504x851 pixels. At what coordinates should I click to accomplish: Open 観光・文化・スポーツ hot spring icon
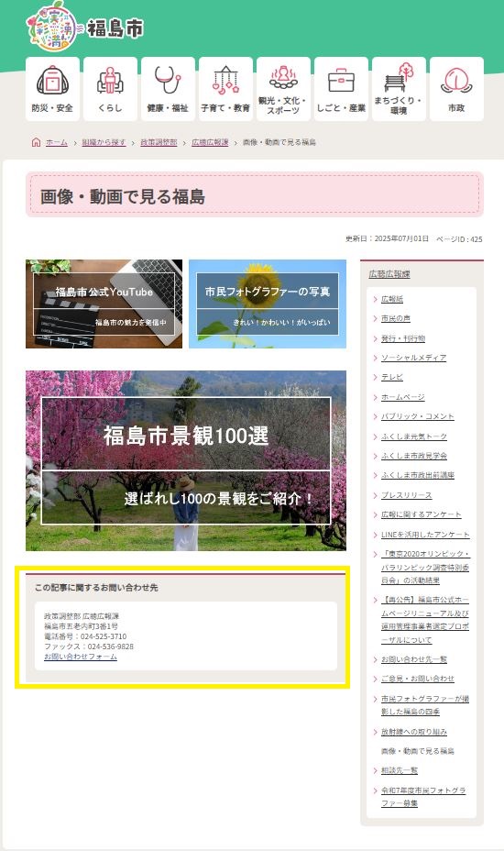pos(283,89)
